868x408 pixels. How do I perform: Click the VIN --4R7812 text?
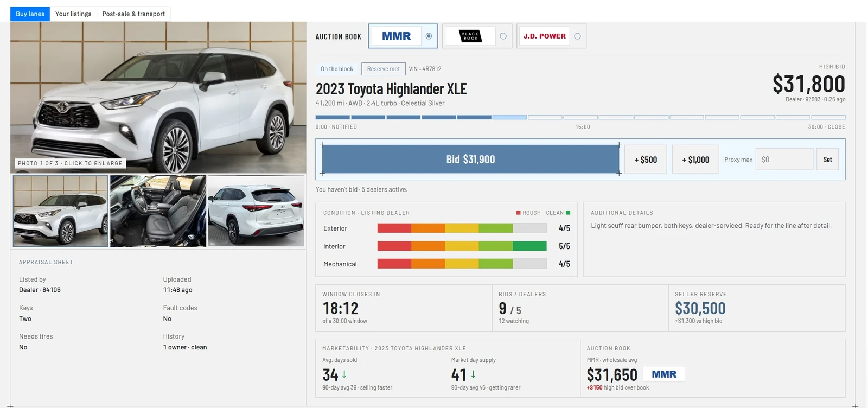(425, 69)
